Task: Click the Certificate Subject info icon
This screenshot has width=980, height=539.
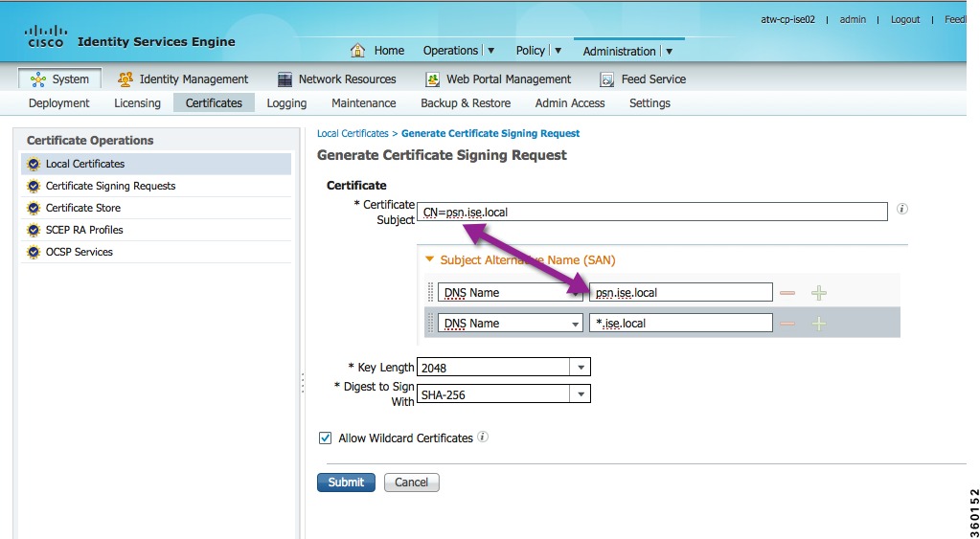Action: coord(901,210)
